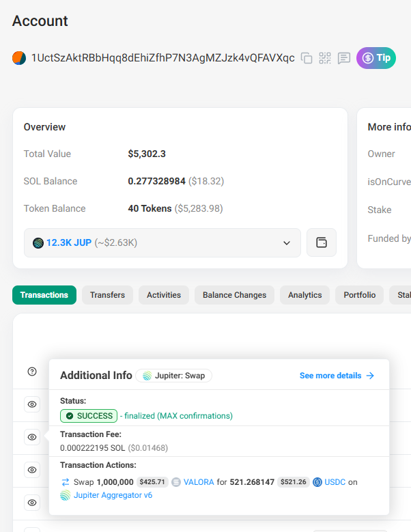The height and width of the screenshot is (532, 411).
Task: Select the Transactions tab
Action: [44, 295]
